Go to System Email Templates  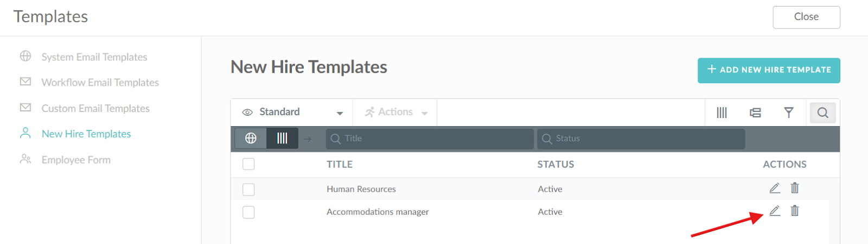pyautogui.click(x=94, y=57)
